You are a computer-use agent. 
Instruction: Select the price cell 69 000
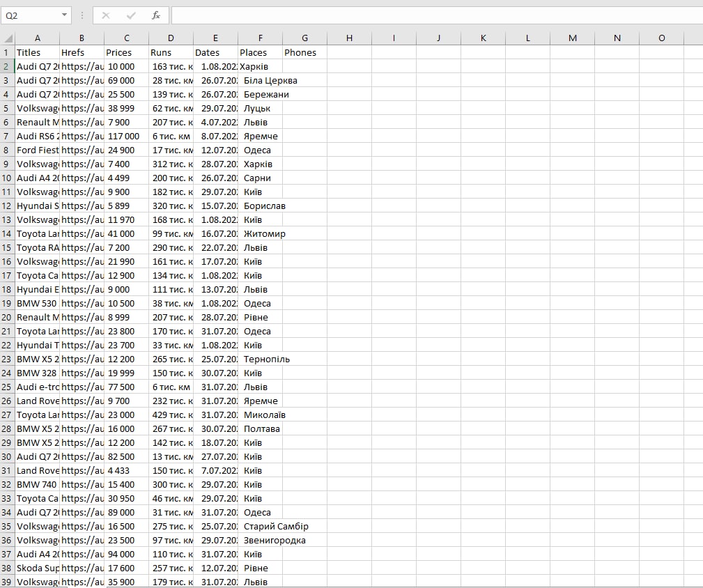[x=126, y=80]
